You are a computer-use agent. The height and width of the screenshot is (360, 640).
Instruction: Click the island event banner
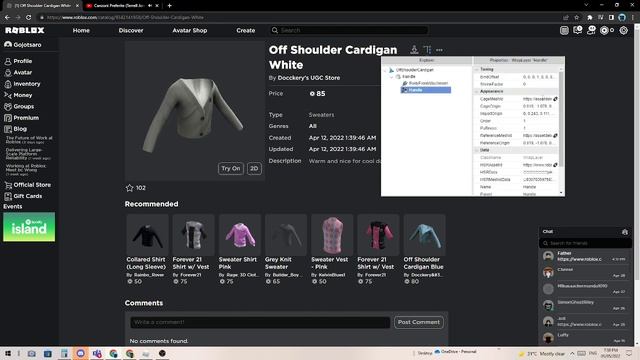tap(29, 227)
